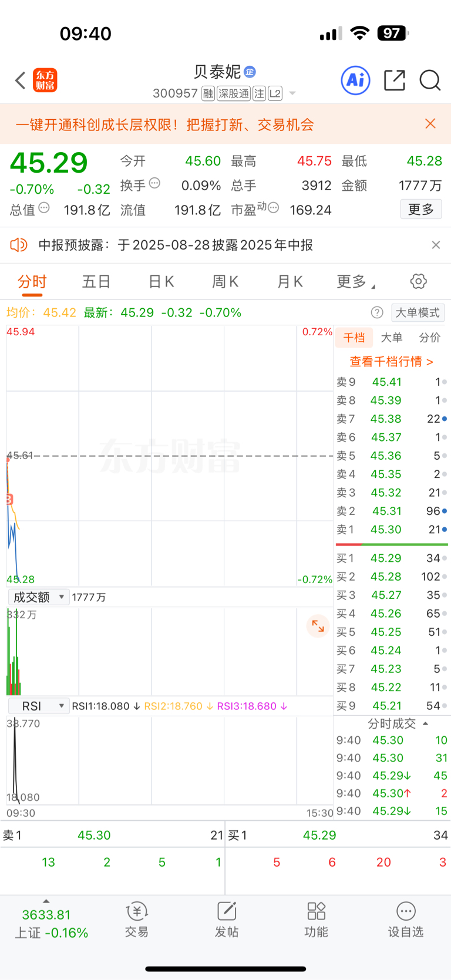Tap the 09:40 status bar clock
Image resolution: width=451 pixels, height=980 pixels.
86,33
